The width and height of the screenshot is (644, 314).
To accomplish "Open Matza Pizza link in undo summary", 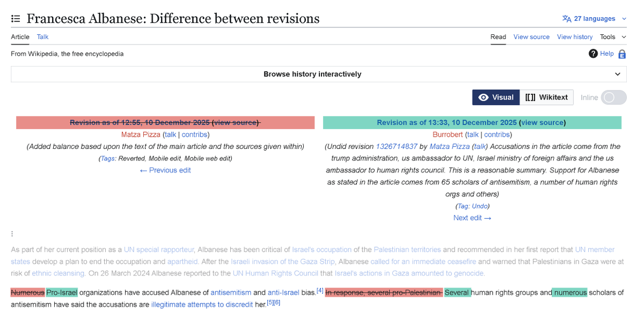I will (x=450, y=146).
